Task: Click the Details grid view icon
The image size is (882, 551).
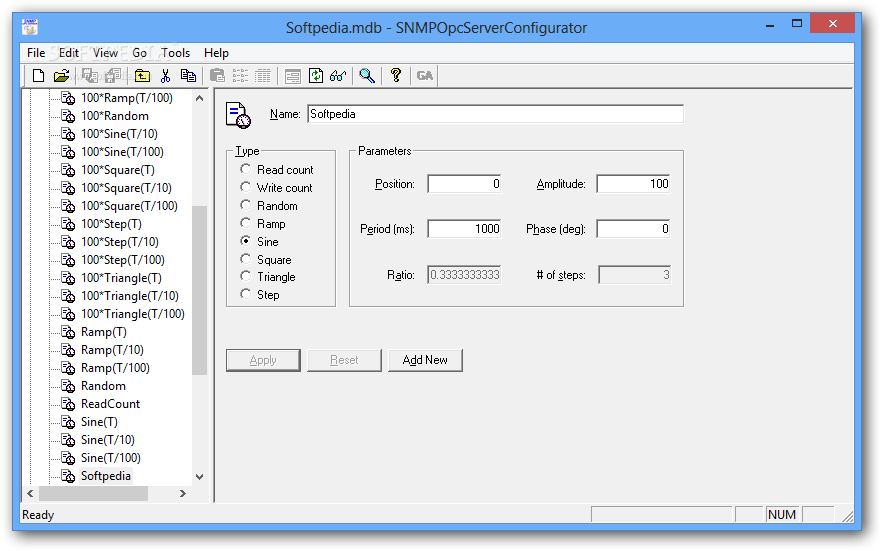Action: coord(263,75)
